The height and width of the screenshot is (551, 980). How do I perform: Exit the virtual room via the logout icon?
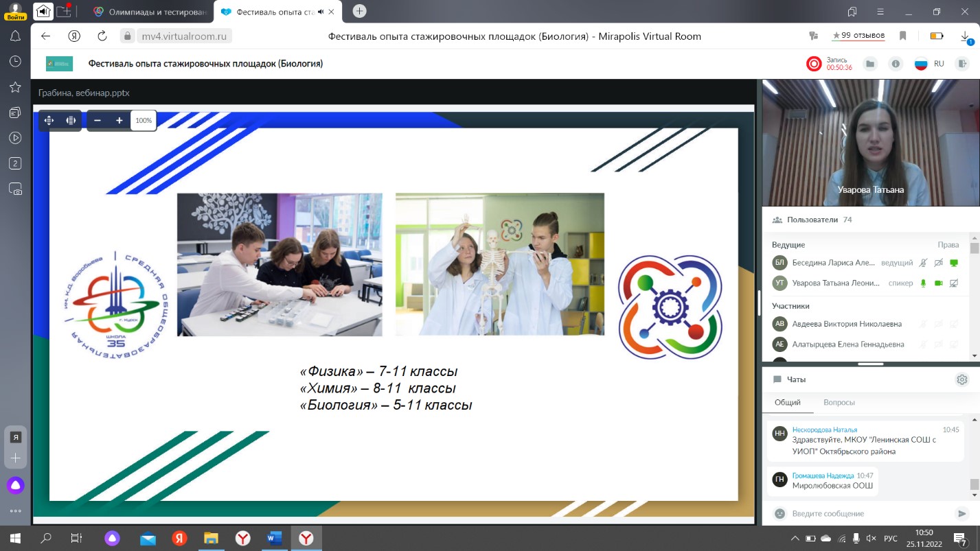[962, 64]
